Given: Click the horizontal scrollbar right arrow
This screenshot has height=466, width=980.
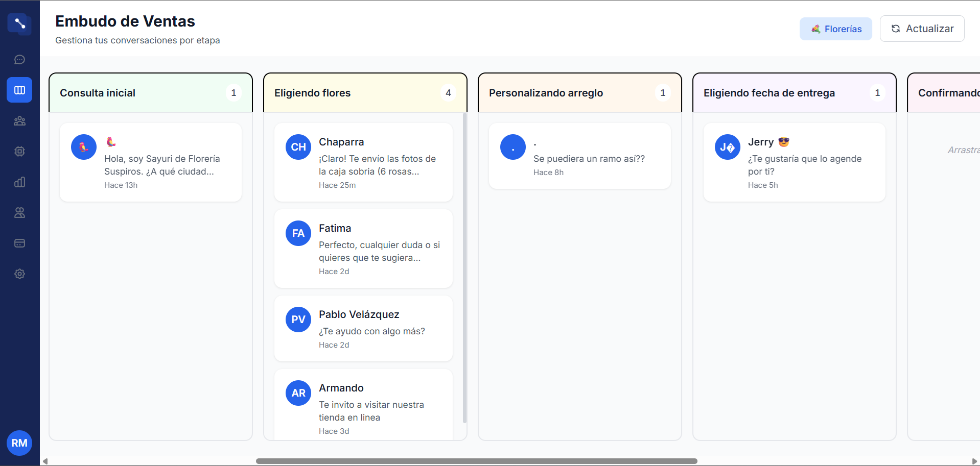Looking at the screenshot, I should pos(974,461).
